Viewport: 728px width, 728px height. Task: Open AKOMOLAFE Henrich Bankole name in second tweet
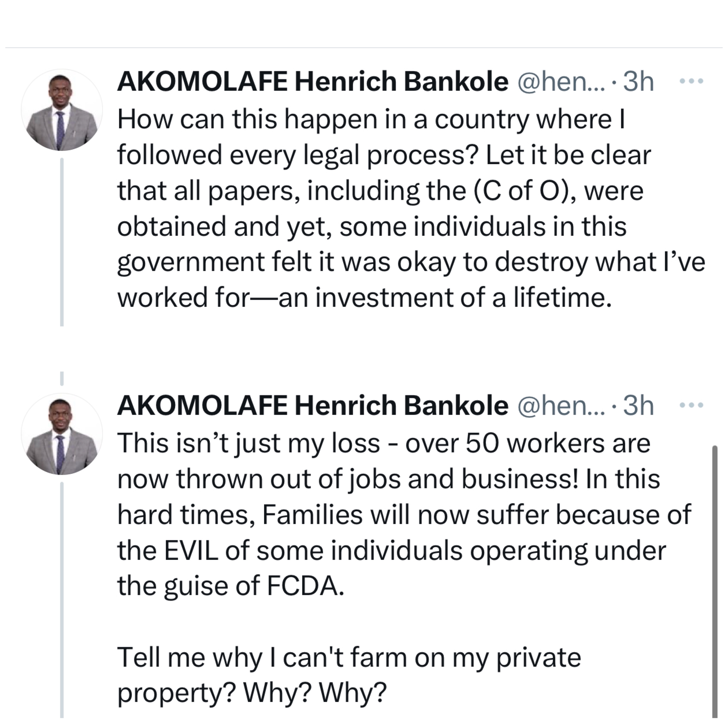pos(312,406)
